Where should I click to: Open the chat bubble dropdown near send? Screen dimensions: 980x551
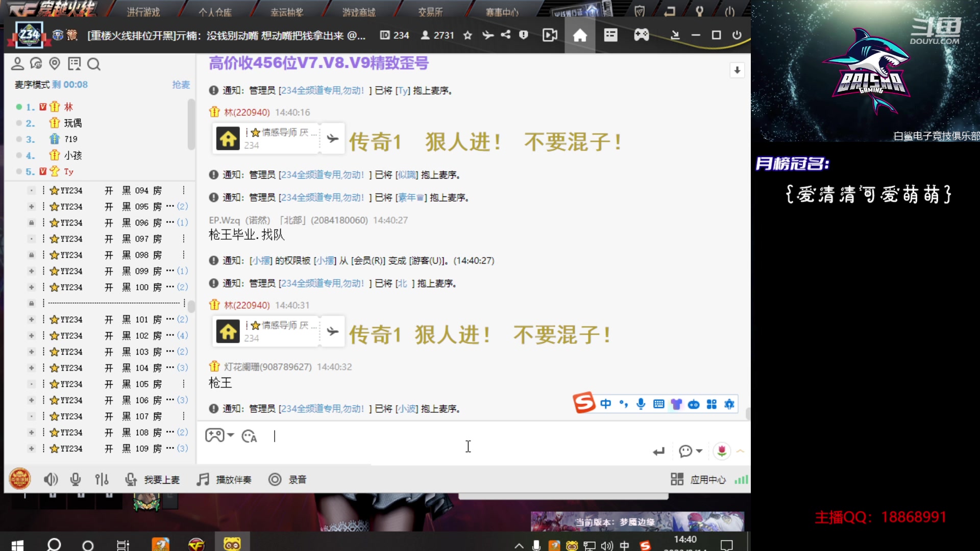[x=699, y=451]
